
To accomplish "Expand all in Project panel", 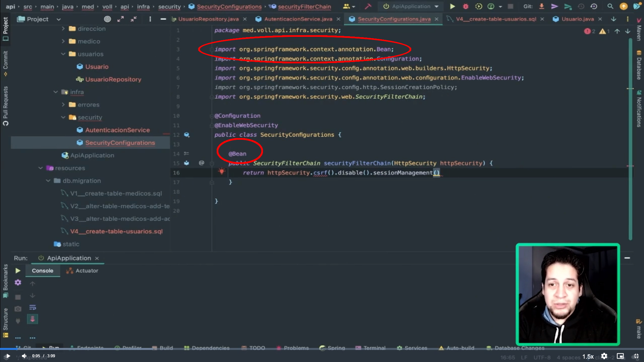I will point(120,19).
